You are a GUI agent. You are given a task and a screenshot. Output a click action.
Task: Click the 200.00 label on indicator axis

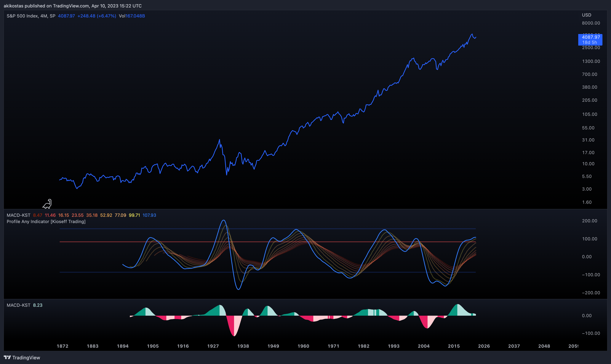click(590, 221)
